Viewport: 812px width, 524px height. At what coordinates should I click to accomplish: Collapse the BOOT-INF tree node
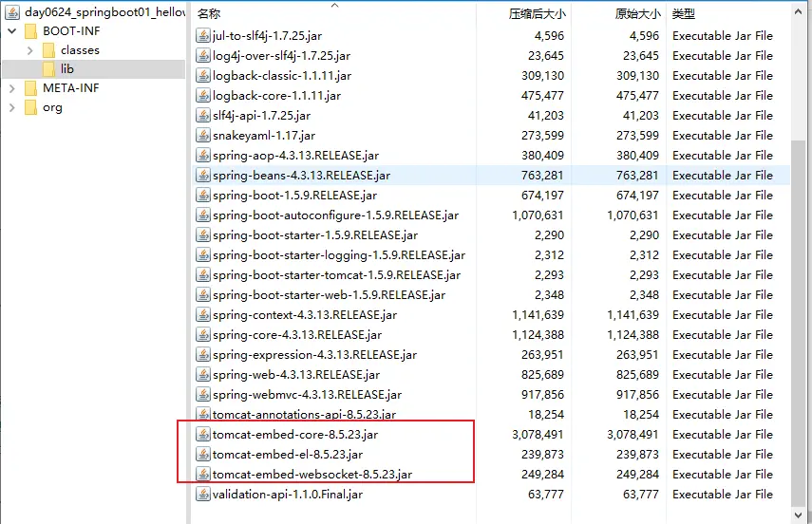point(12,31)
